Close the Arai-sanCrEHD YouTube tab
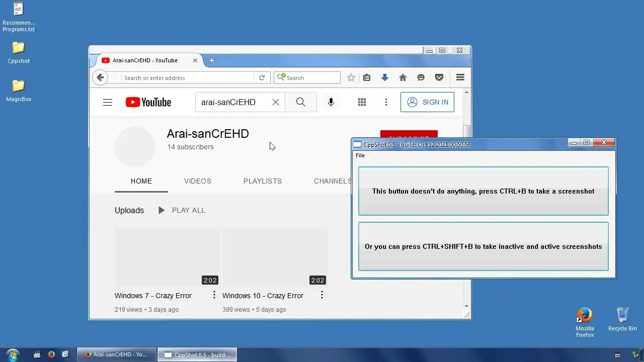Screen dimensions: 644x362 (195, 60)
